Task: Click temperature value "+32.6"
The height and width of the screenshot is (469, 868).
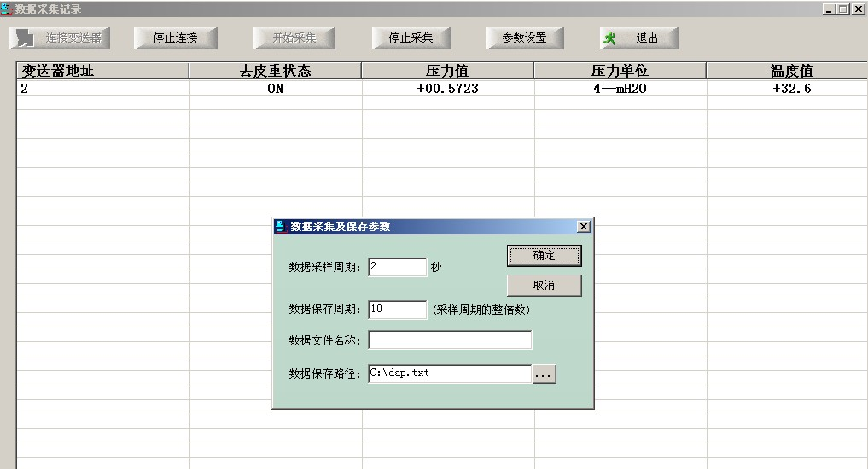Action: click(791, 89)
